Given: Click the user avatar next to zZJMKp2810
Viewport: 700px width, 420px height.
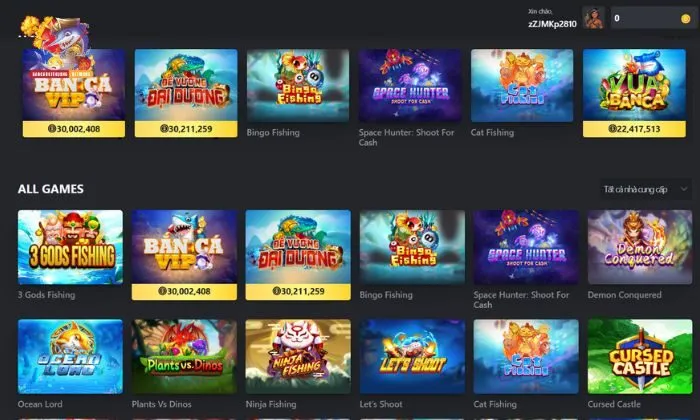Looking at the screenshot, I should 593,18.
